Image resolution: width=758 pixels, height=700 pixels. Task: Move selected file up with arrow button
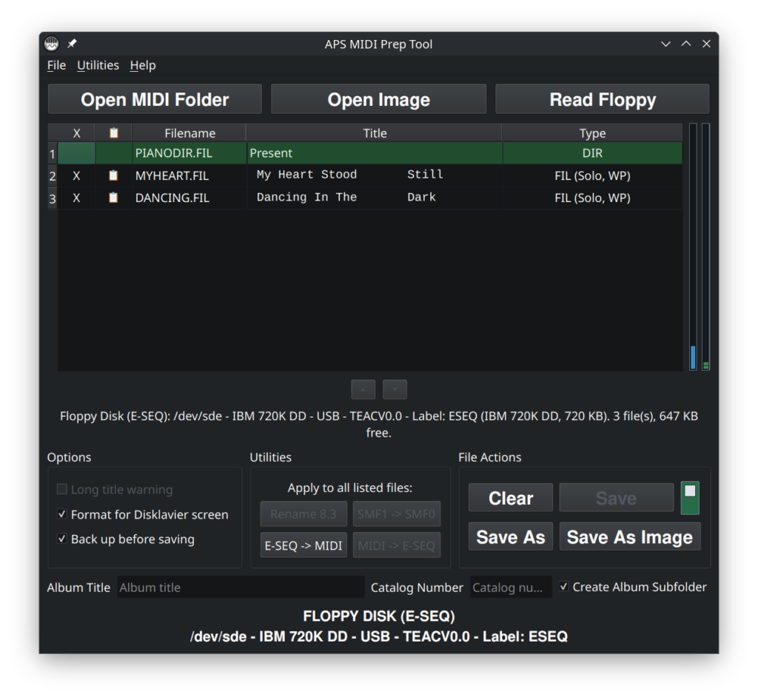pyautogui.click(x=363, y=389)
